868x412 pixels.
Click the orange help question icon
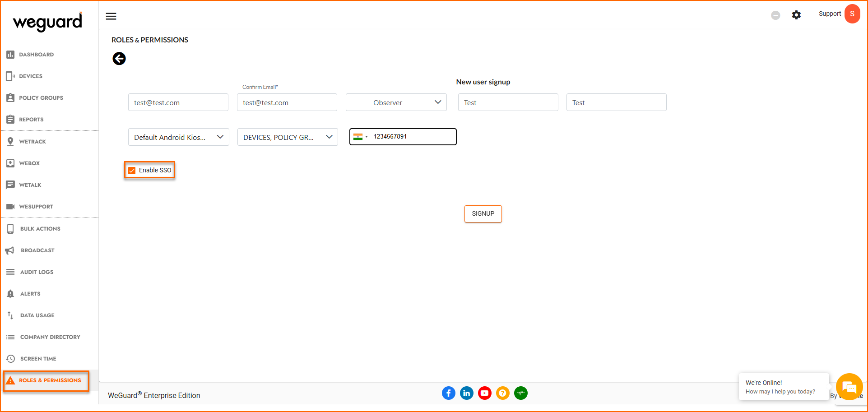502,393
